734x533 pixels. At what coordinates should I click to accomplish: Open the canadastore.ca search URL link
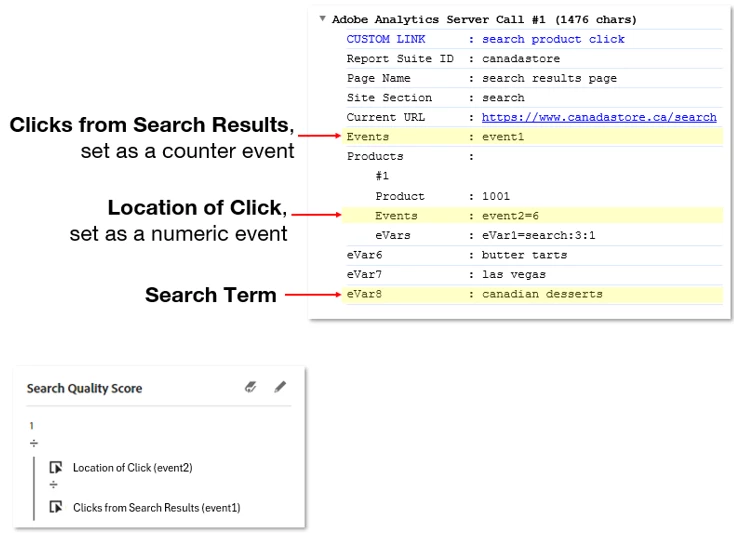599,117
